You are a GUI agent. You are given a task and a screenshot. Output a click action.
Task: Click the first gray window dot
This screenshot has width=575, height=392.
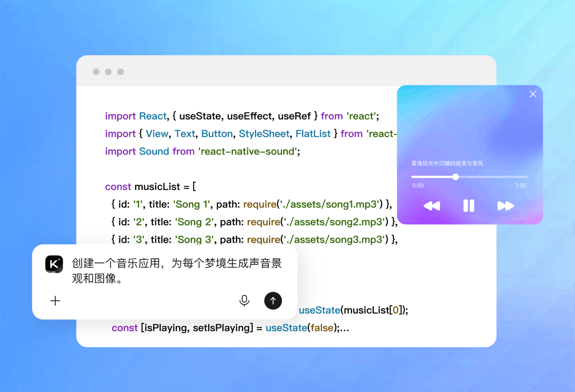[96, 72]
